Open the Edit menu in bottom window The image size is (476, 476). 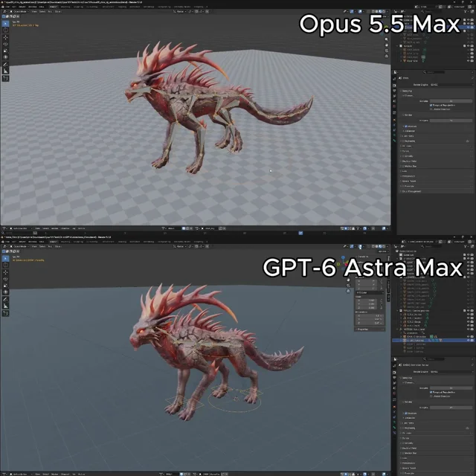pos(14,242)
